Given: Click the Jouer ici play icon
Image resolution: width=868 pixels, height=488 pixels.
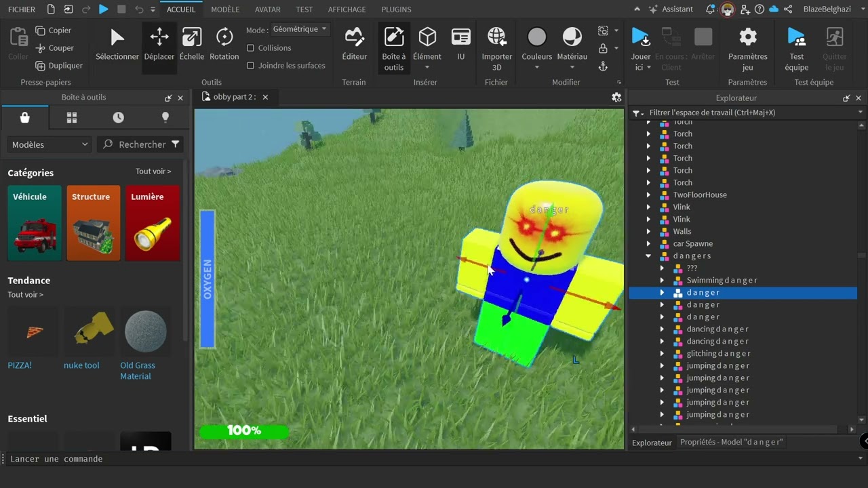Looking at the screenshot, I should click(639, 37).
